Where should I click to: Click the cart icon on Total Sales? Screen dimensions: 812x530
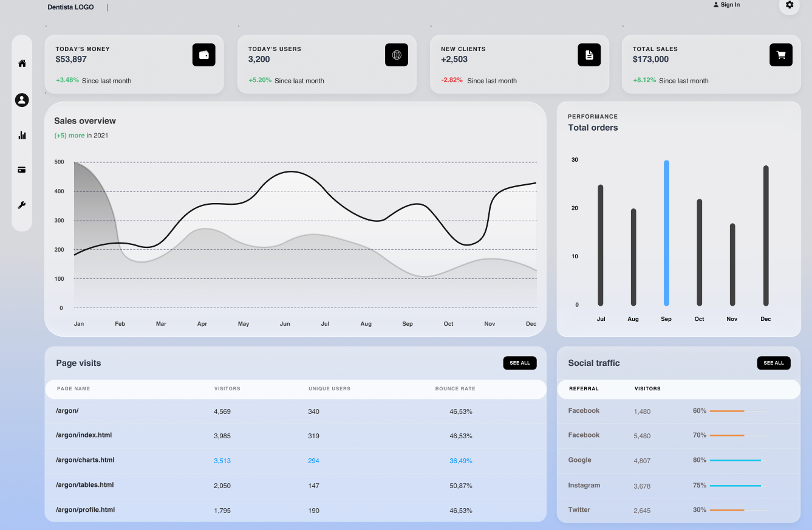[781, 55]
